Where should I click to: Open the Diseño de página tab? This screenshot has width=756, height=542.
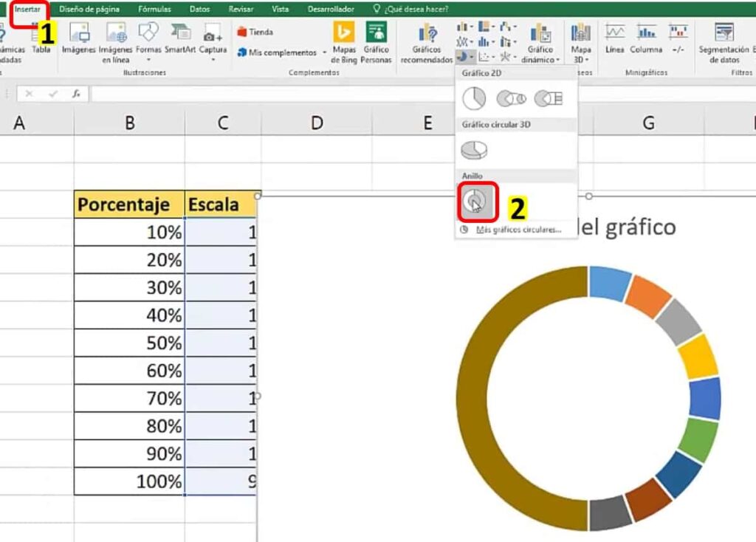click(89, 10)
